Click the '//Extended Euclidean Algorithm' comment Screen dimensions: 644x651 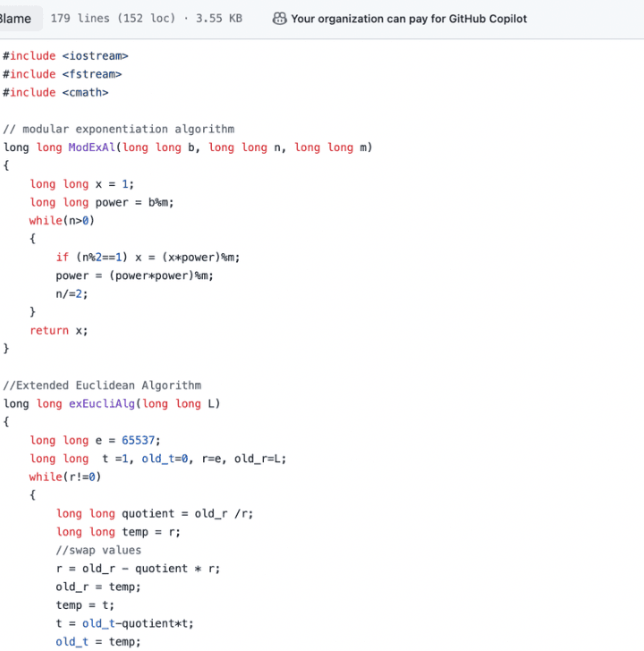pyautogui.click(x=102, y=385)
